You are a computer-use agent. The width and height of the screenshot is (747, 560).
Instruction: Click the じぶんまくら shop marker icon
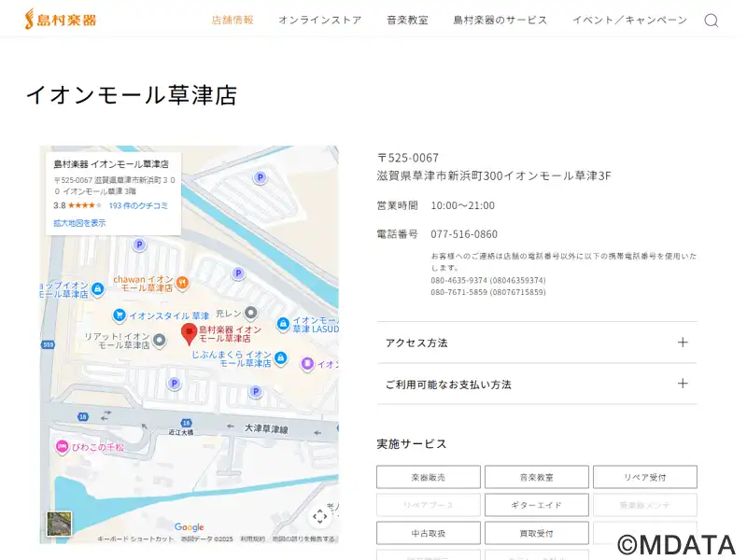click(281, 357)
